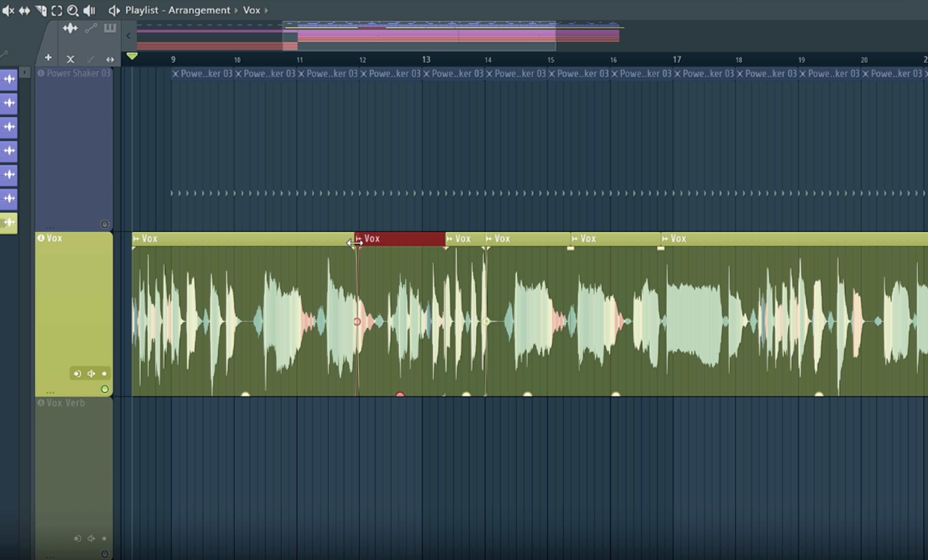Toggle mute switch on Vox Verb track
The image size is (928, 560).
pyautogui.click(x=105, y=554)
